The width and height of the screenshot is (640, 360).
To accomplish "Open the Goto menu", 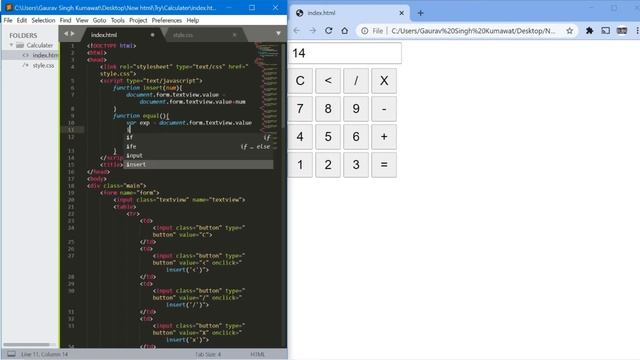I will [x=99, y=20].
